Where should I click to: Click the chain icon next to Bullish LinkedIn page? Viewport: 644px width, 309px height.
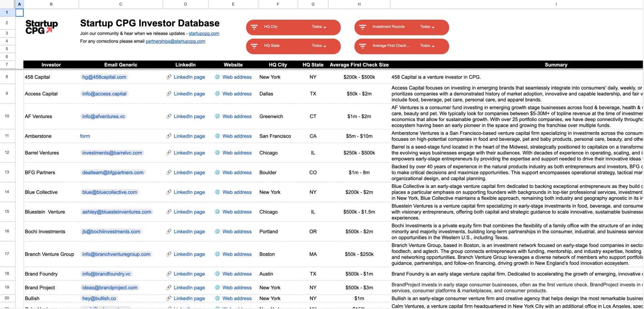point(169,298)
